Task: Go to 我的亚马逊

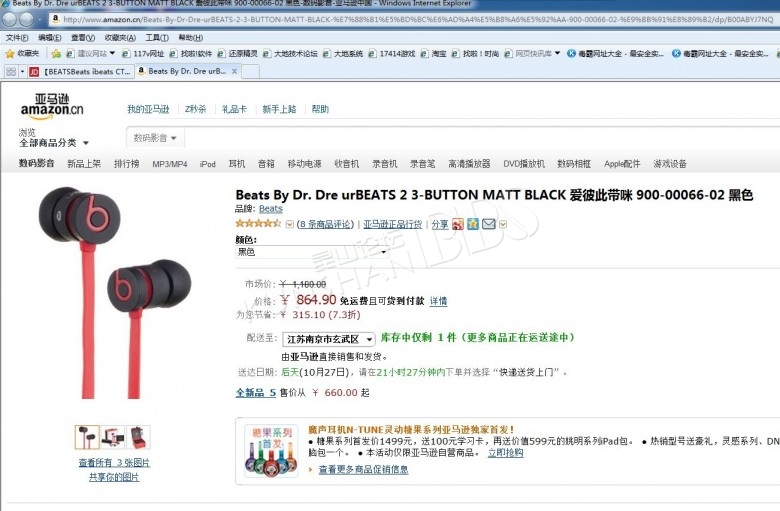Action: (x=148, y=109)
